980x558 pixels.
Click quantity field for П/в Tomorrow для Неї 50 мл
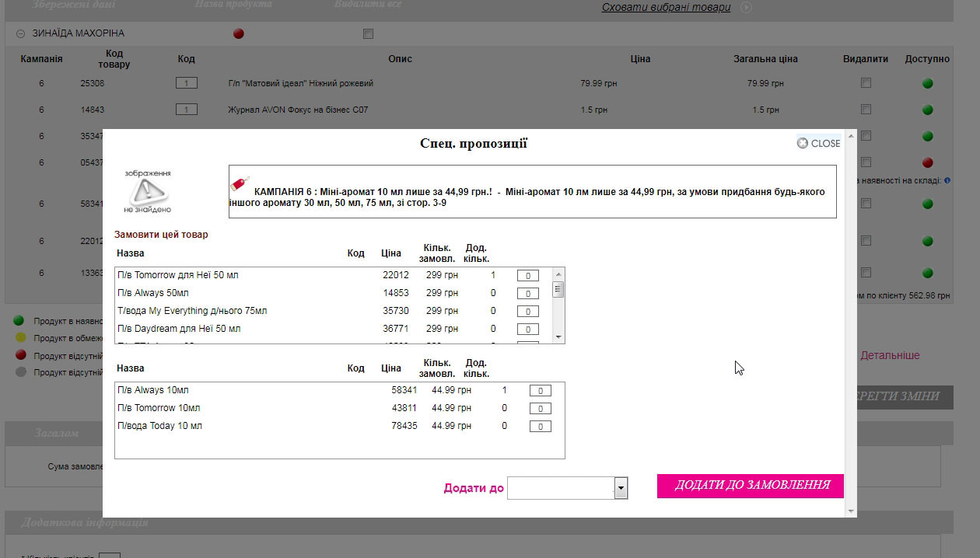[x=528, y=276]
